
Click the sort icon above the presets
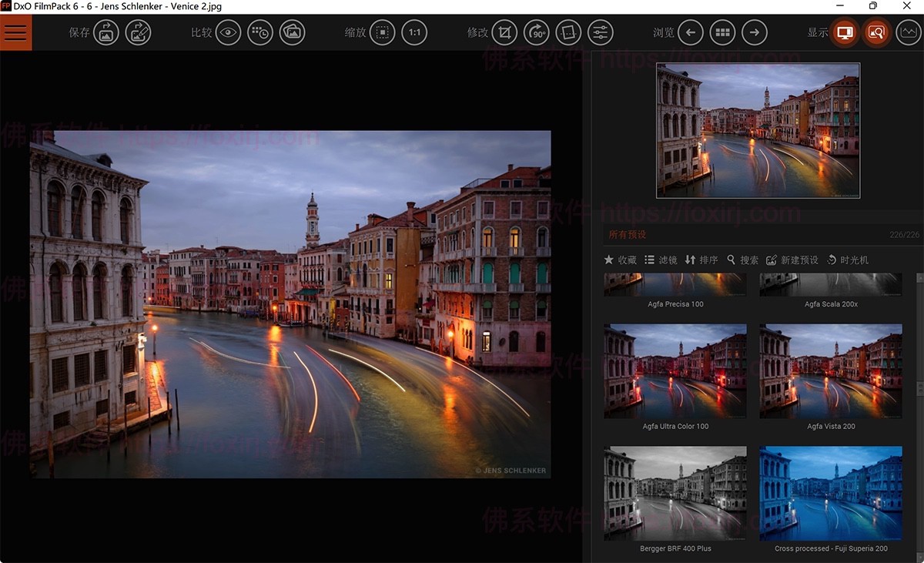pos(690,260)
